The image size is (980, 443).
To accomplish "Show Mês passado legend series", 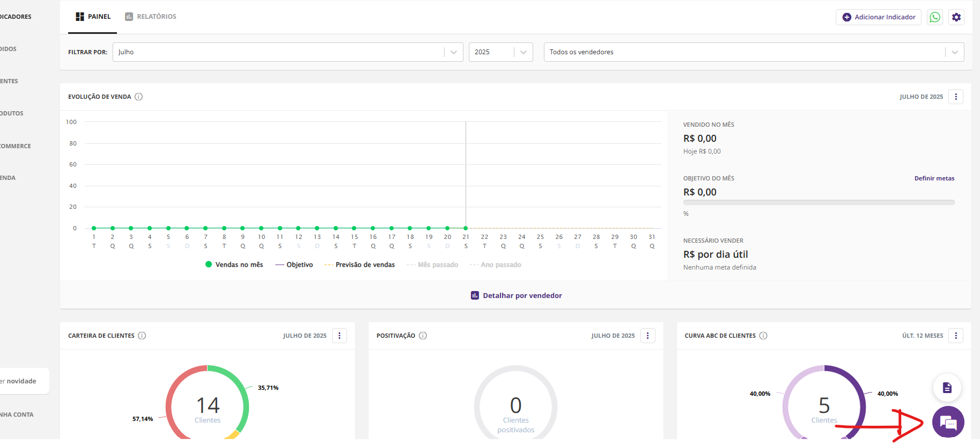I will point(432,265).
